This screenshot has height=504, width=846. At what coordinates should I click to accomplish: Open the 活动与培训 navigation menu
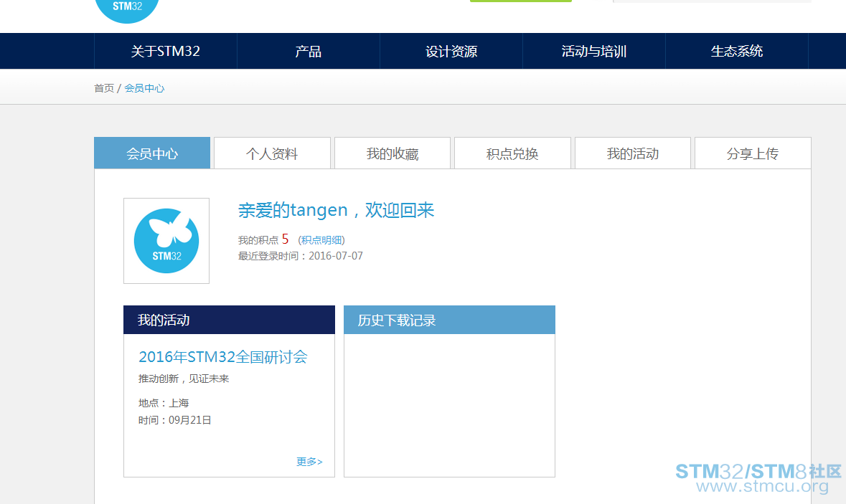tap(593, 51)
